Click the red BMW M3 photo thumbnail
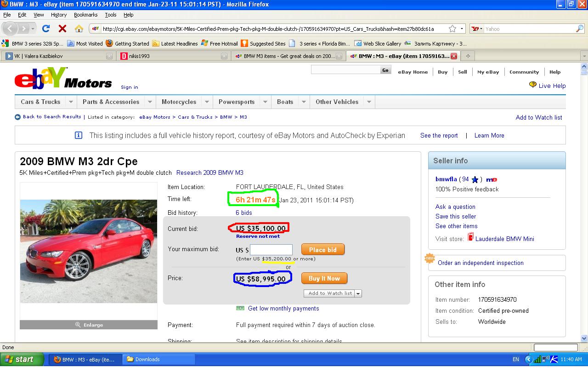 (89, 251)
